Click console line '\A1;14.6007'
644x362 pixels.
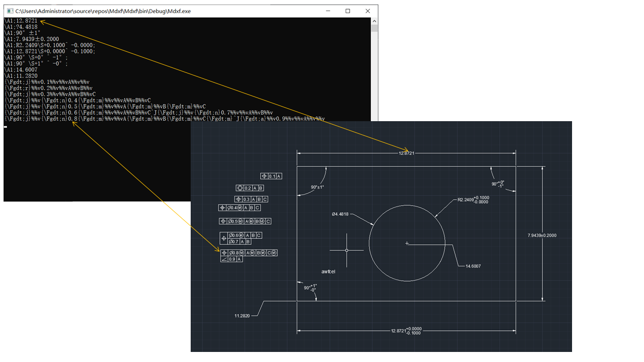[x=21, y=69]
